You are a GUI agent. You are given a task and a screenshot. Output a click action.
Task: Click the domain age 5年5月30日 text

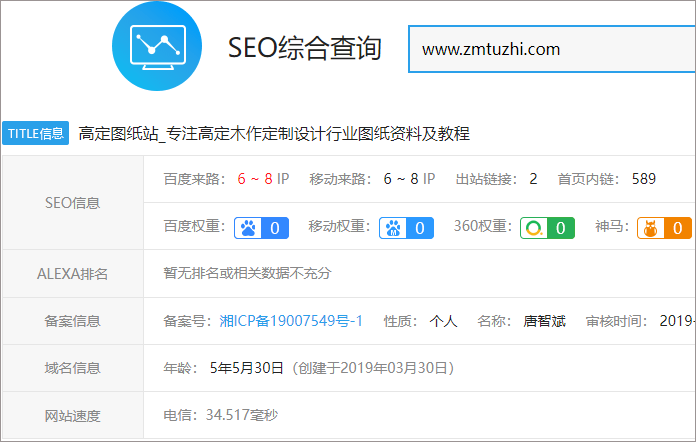[x=247, y=368]
